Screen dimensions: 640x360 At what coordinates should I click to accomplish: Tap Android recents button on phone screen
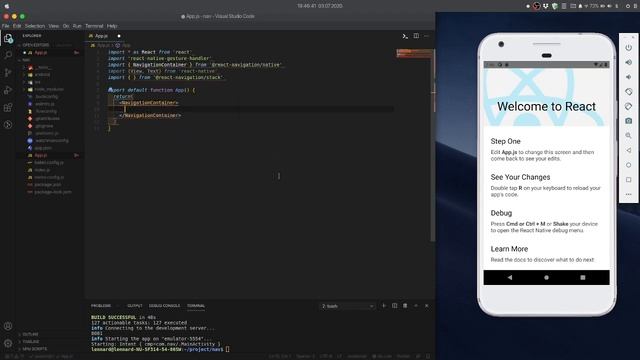(583, 277)
